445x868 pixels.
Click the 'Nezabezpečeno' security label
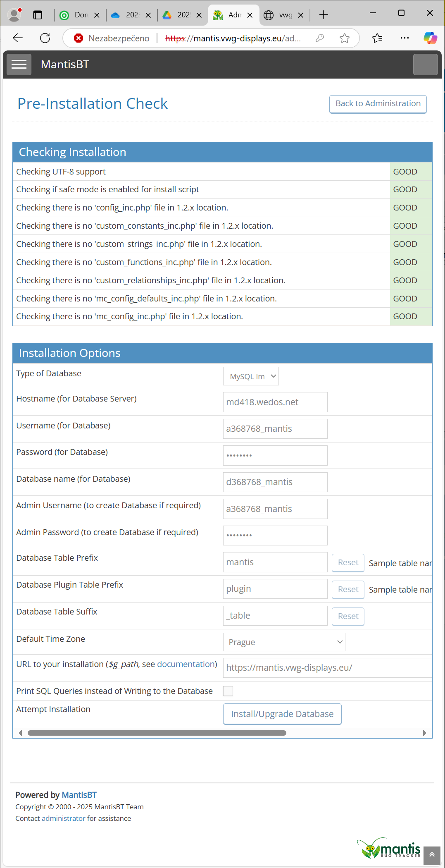[119, 38]
